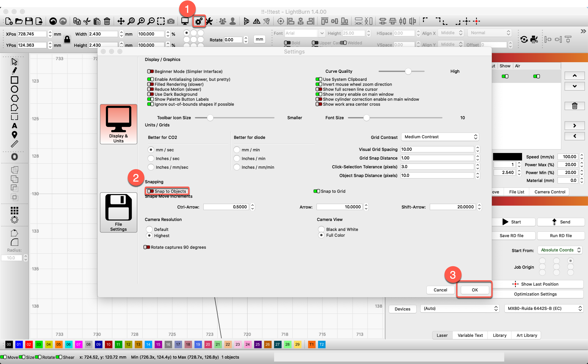Select Inches / sec radio button
This screenshot has width=588, height=364.
(x=151, y=158)
